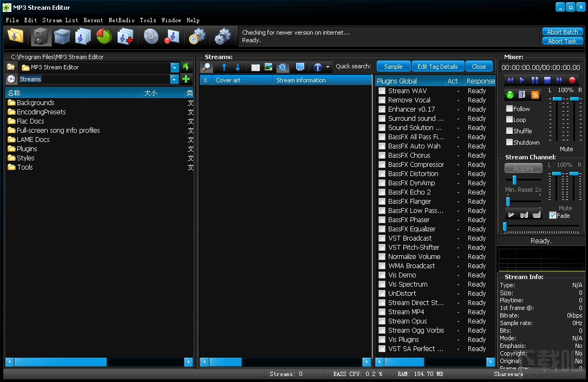Click the magnifier icon in Streams toolbar
This screenshot has width=588, height=382.
[207, 67]
